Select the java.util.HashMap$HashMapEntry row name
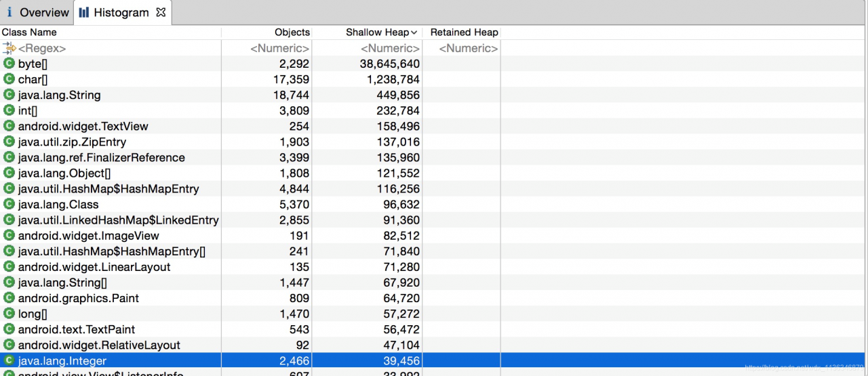The width and height of the screenshot is (868, 376). [x=108, y=188]
